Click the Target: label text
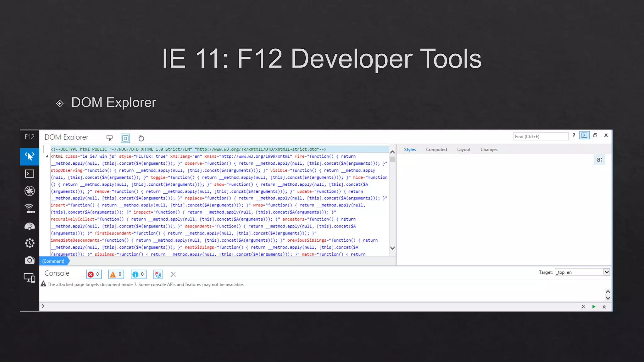The width and height of the screenshot is (644, 362). tap(546, 272)
